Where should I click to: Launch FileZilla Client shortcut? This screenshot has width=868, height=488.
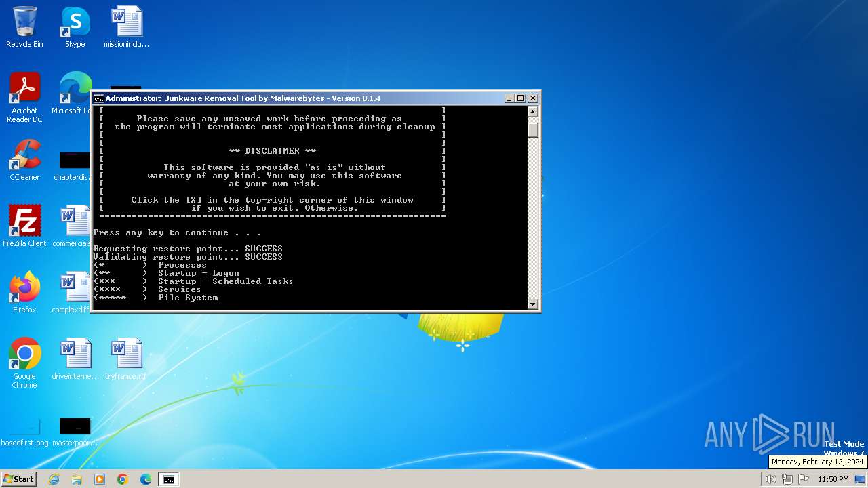pyautogui.click(x=24, y=226)
